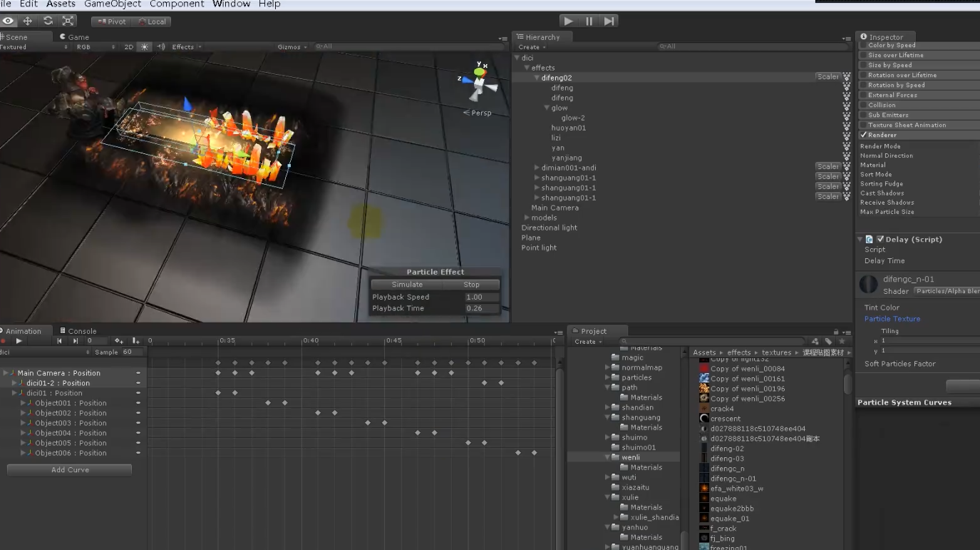
Task: Switch to the Game tab
Action: [75, 37]
